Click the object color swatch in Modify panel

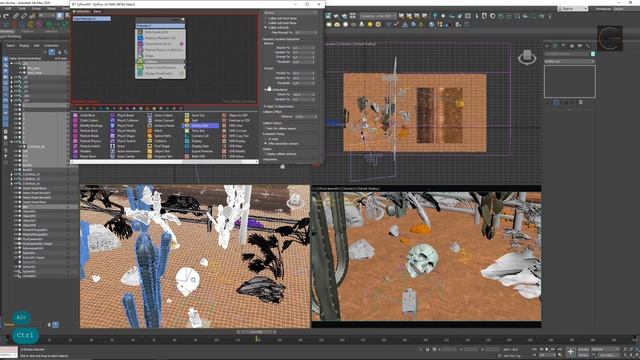point(593,54)
